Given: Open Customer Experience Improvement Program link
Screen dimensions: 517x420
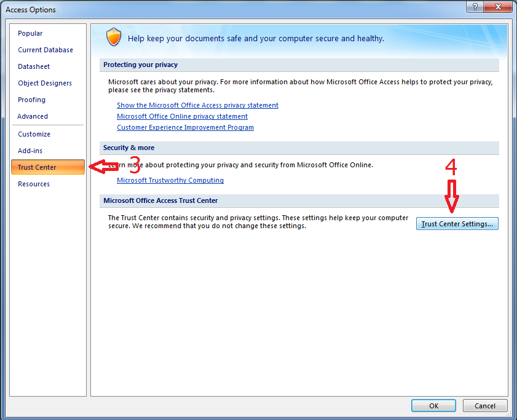Looking at the screenshot, I should [185, 127].
